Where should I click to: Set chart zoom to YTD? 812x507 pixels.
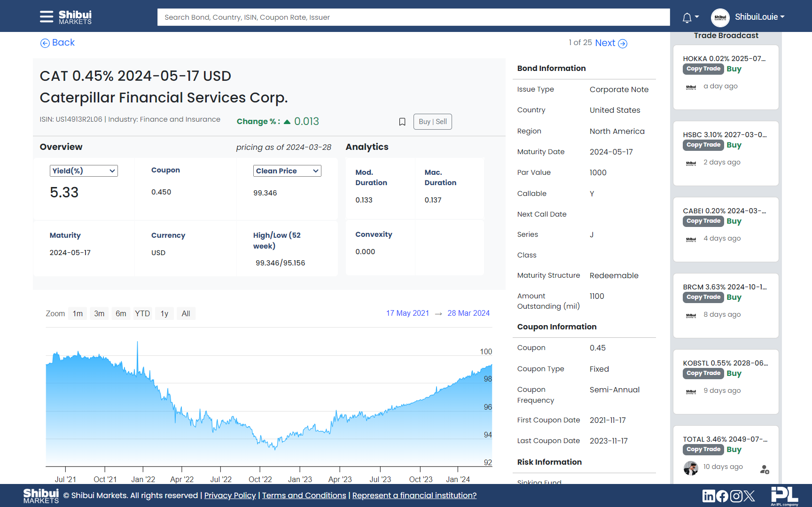point(142,313)
